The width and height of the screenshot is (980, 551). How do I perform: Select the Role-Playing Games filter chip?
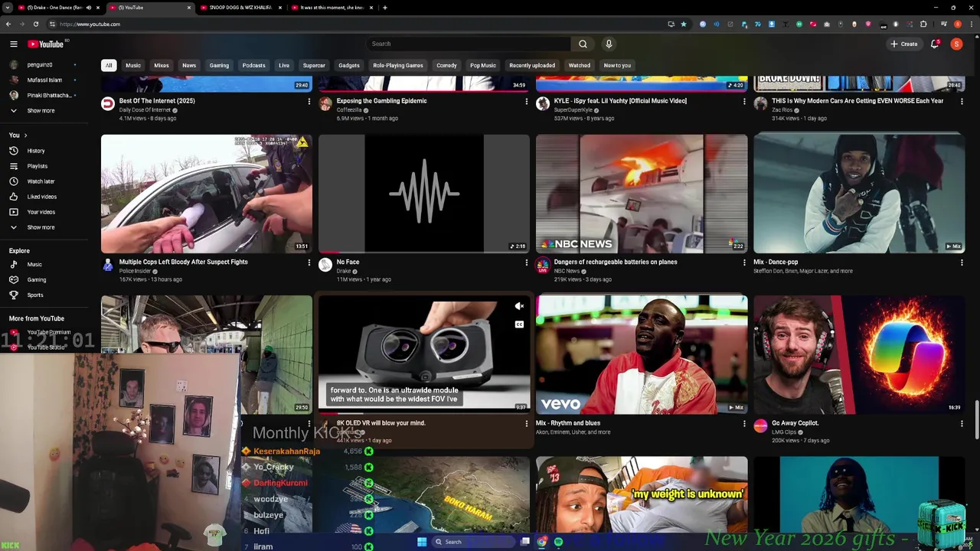click(x=398, y=66)
